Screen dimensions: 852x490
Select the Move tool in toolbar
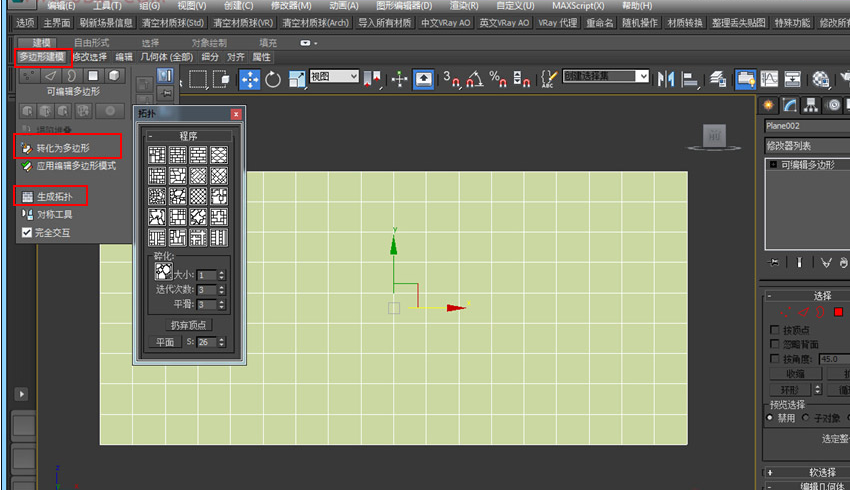coord(249,79)
